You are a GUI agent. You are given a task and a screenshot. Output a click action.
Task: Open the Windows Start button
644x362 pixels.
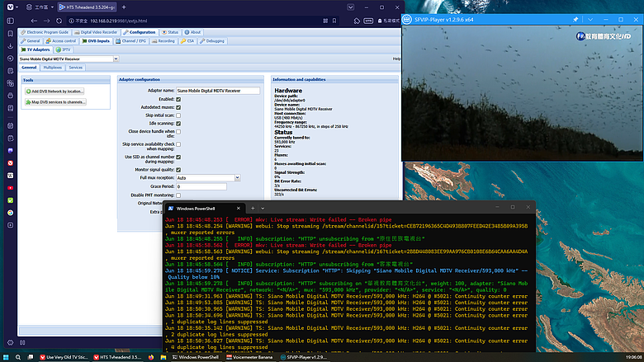pyautogui.click(x=6, y=357)
